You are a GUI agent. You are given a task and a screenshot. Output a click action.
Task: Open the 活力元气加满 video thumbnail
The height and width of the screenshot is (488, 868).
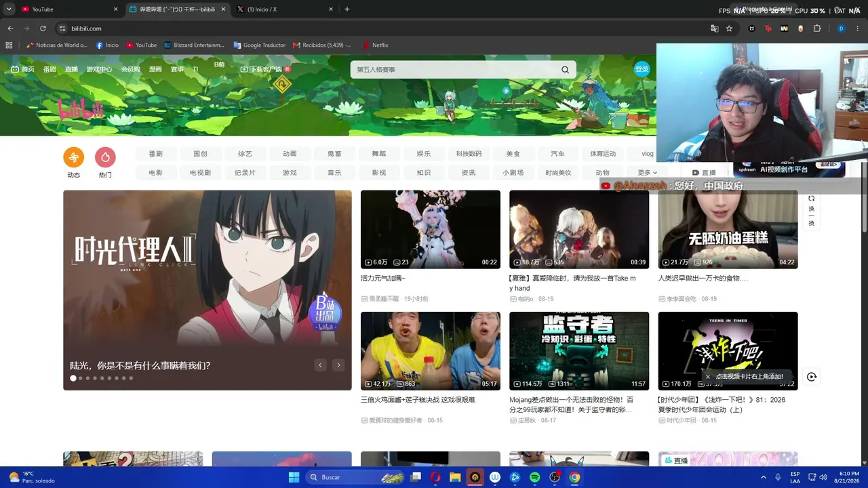coord(431,229)
